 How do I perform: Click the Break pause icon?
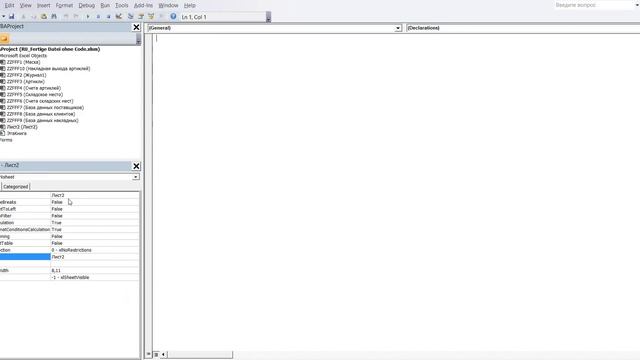(98, 17)
